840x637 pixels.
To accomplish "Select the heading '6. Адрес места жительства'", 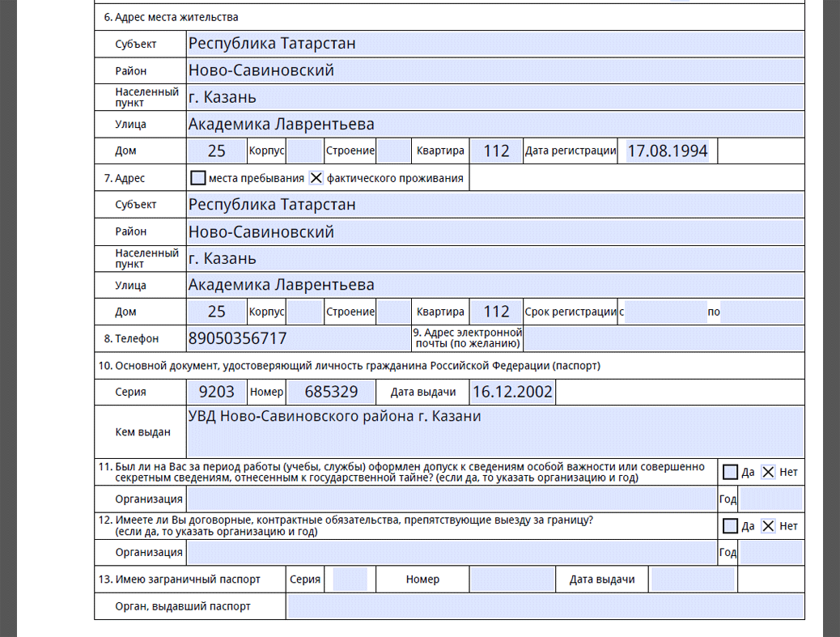I will (171, 17).
